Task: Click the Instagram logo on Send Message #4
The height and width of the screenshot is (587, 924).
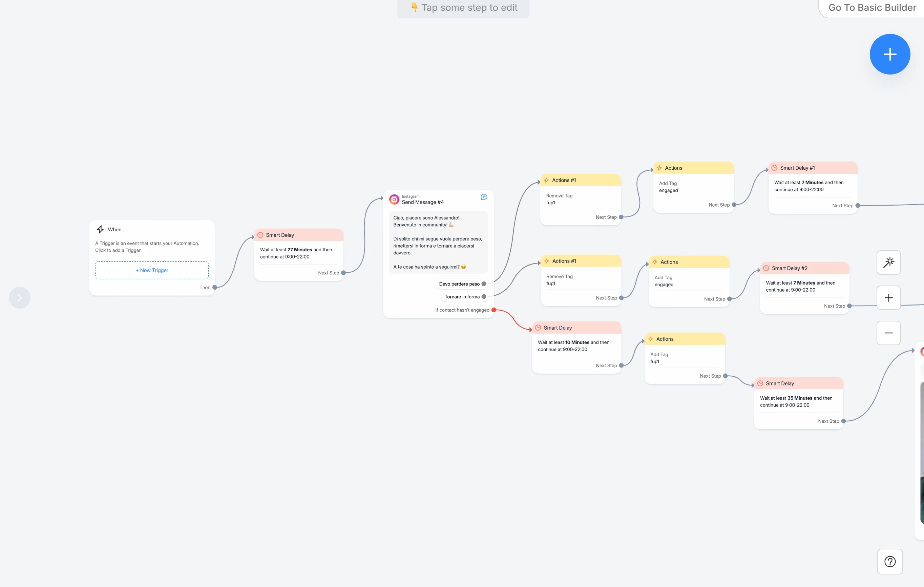Action: [x=394, y=200]
